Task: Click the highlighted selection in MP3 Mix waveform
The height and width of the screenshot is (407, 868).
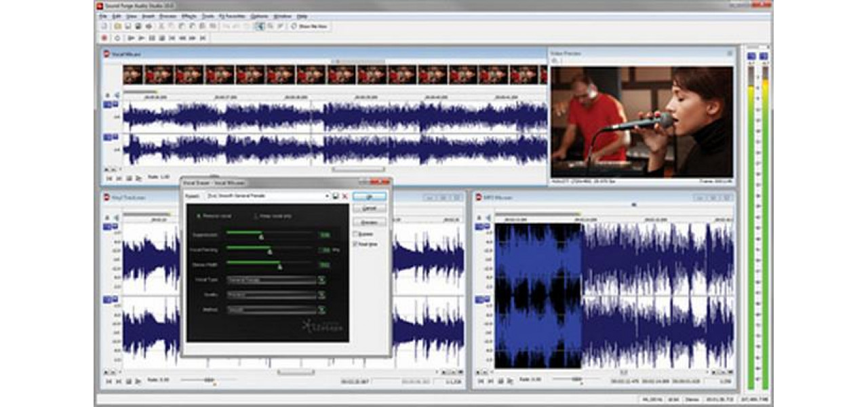Action: (538, 296)
